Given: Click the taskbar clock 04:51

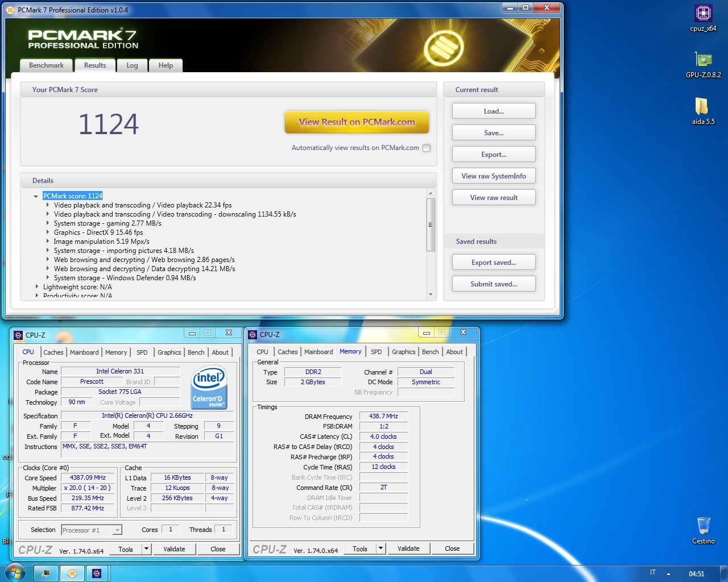Looking at the screenshot, I should point(696,574).
